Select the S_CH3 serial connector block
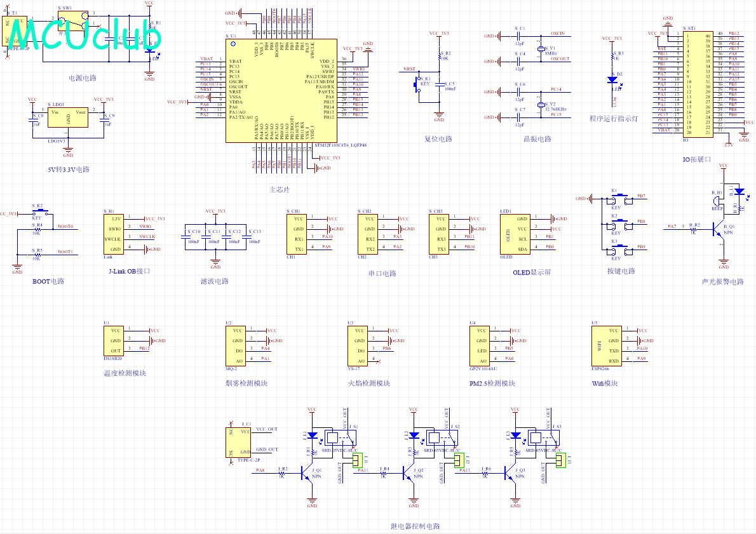 point(439,234)
